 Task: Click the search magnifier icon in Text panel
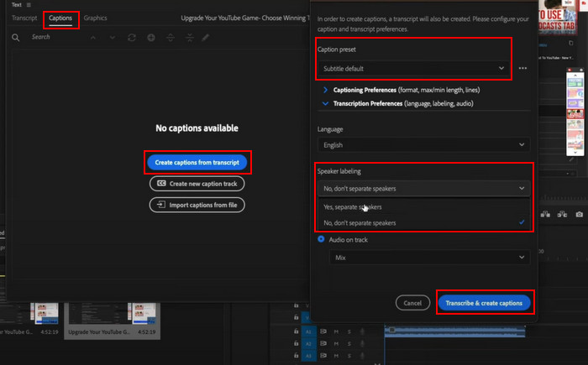[x=17, y=38]
